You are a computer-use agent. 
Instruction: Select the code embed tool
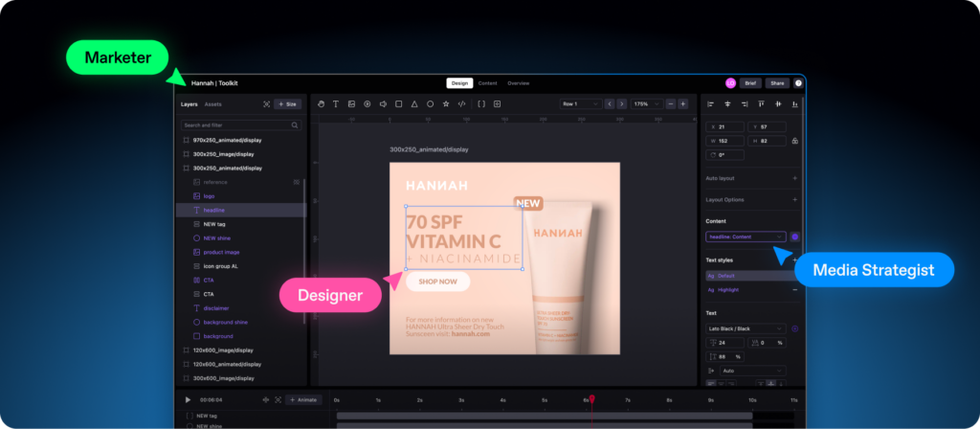(462, 103)
